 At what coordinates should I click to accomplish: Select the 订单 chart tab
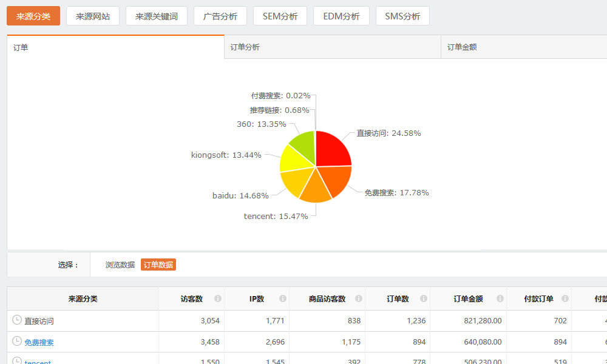(116, 47)
